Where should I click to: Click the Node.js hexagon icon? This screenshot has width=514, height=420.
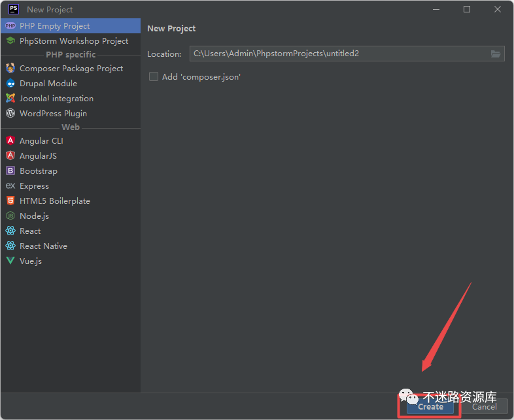pos(10,216)
